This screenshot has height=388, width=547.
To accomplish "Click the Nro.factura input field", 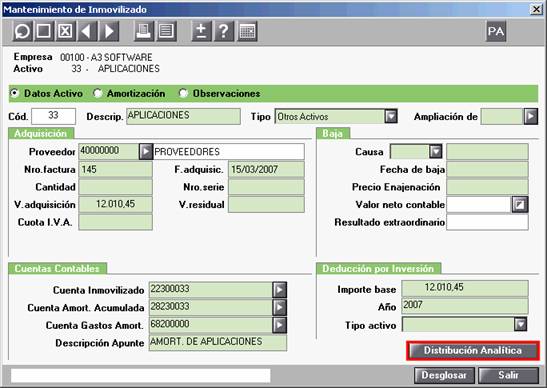I will pos(115,170).
